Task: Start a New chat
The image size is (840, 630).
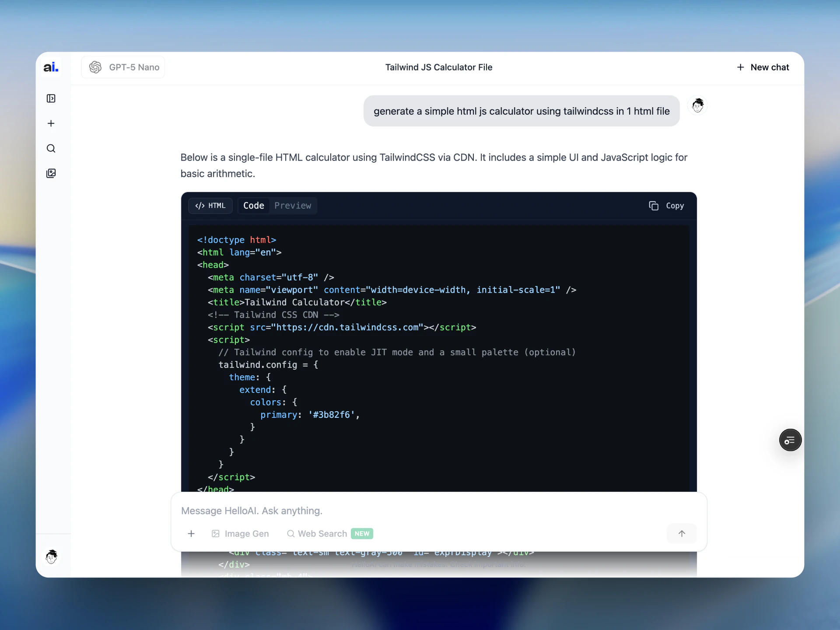Action: coord(763,67)
